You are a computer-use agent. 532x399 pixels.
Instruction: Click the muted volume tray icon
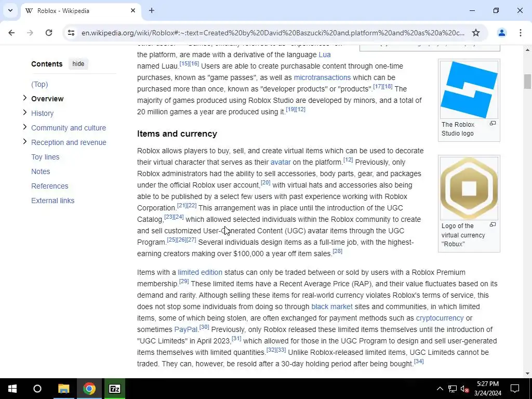(x=465, y=389)
